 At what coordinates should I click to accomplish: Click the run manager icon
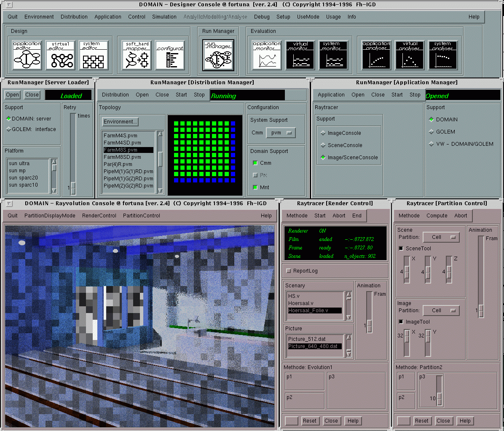[x=218, y=55]
